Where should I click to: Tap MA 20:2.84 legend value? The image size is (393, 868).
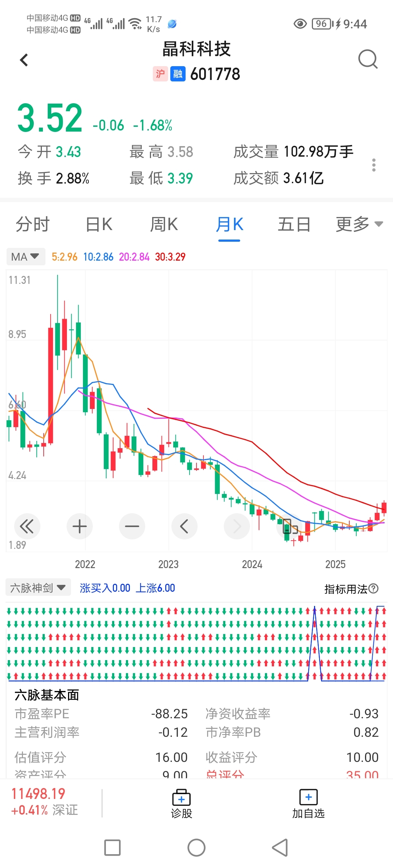(134, 257)
